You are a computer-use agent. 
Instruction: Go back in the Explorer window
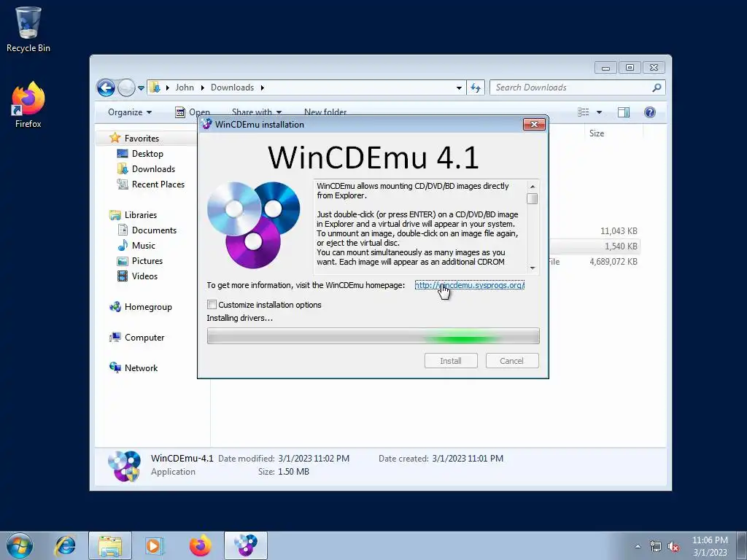(106, 87)
